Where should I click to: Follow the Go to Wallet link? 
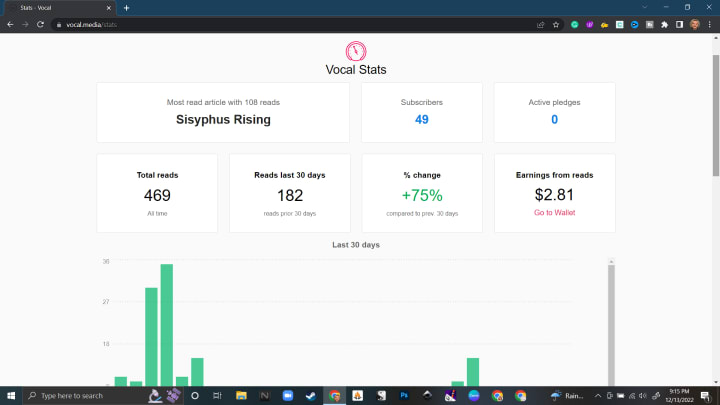pyautogui.click(x=554, y=213)
